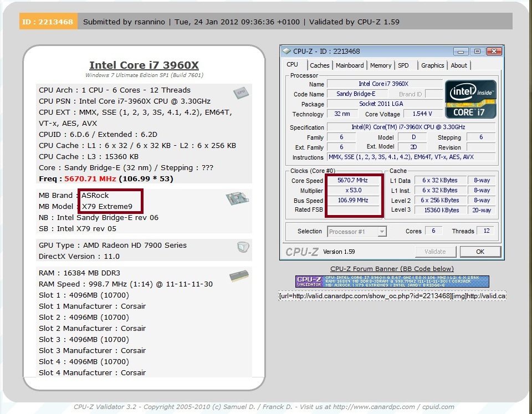Click the graphics card icon beside GPU Type

click(x=243, y=247)
